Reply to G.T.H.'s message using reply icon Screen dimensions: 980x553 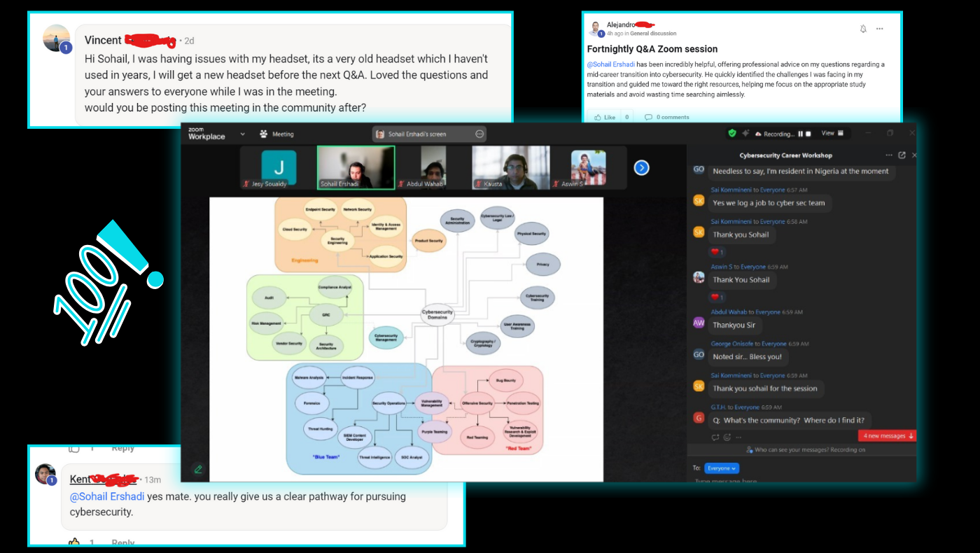[x=715, y=437]
